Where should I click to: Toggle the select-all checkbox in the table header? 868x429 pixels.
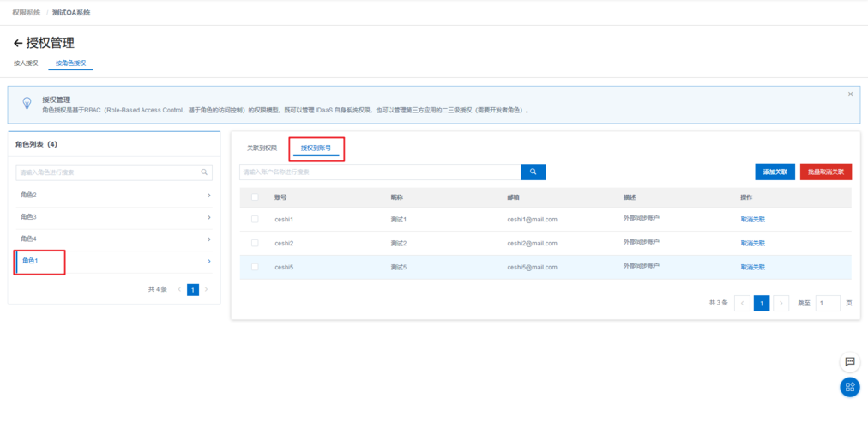(255, 197)
